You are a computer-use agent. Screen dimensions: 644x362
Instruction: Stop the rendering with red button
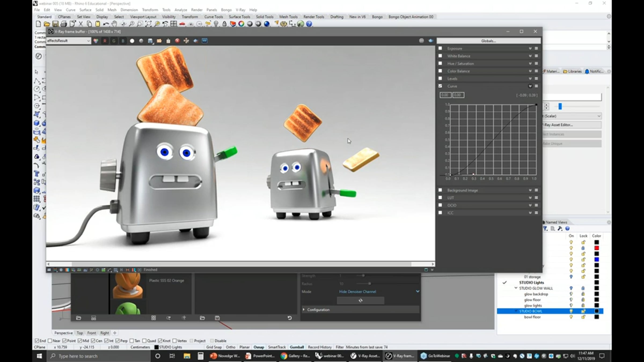[177, 41]
